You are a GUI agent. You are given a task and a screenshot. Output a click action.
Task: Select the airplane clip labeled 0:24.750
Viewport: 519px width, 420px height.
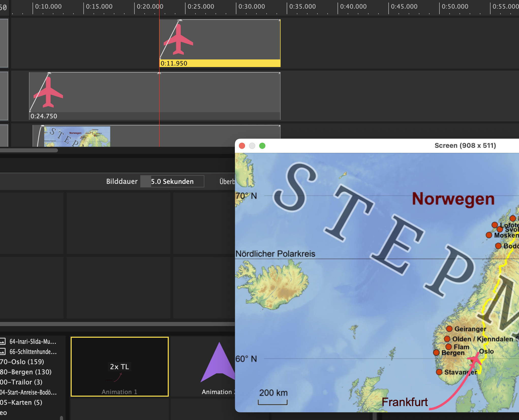155,96
